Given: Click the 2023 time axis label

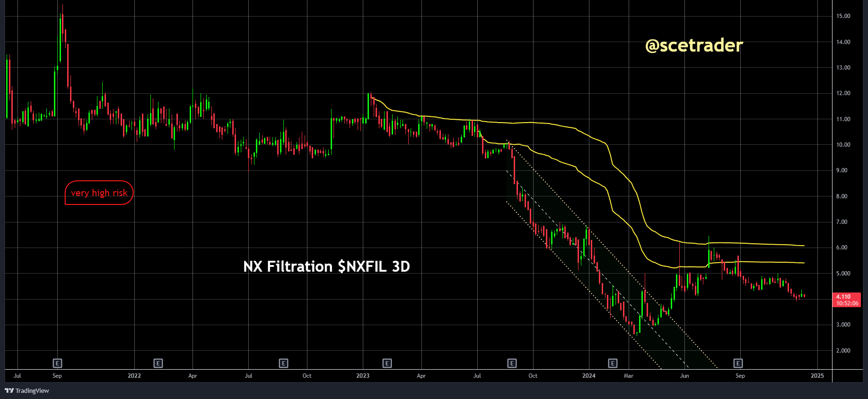Looking at the screenshot, I should coord(363,376).
